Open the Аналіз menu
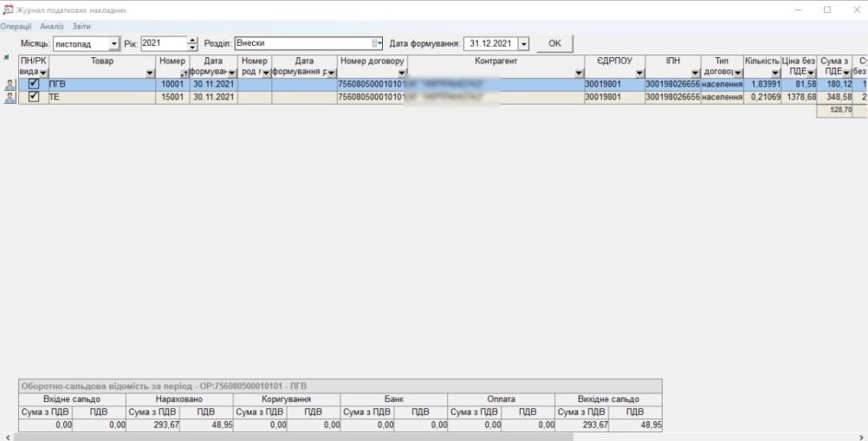Viewport: 868px width, 441px height. 52,27
